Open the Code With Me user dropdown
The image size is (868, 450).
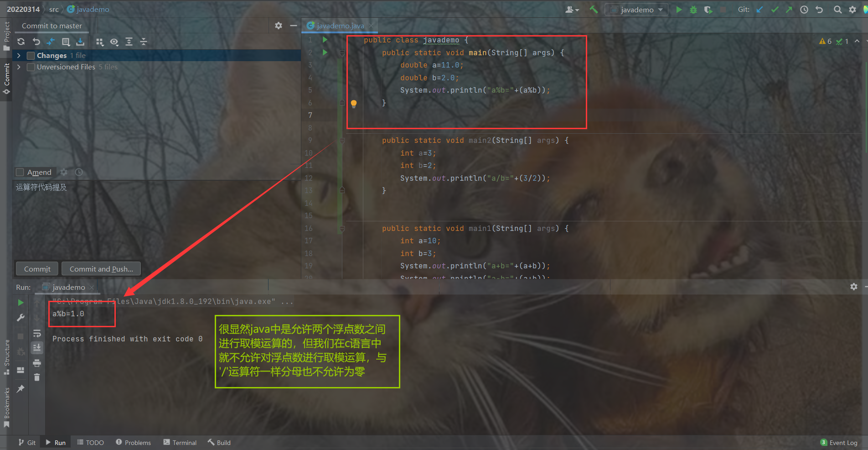tap(572, 10)
